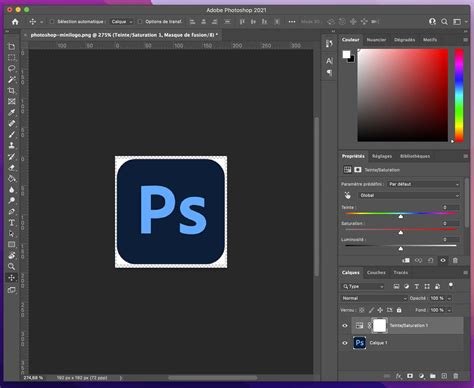Click the foreground white color swatch
The width and height of the screenshot is (474, 388).
tap(346, 54)
